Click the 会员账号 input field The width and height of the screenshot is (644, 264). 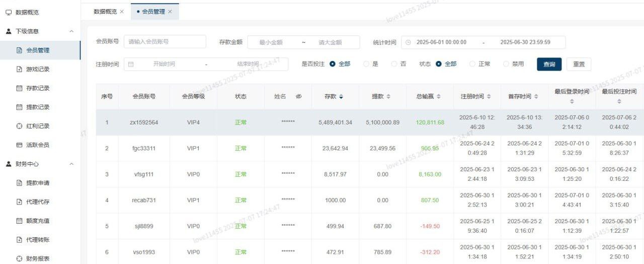[165, 42]
